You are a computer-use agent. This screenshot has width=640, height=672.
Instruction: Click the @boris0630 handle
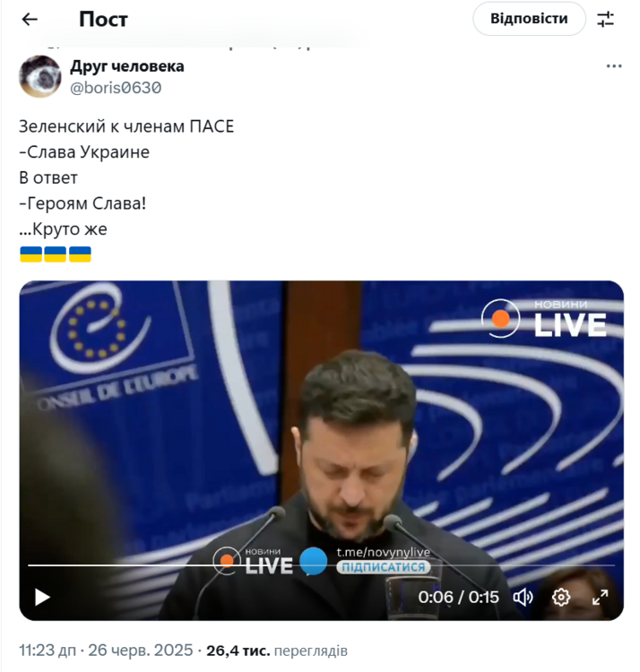tap(116, 88)
